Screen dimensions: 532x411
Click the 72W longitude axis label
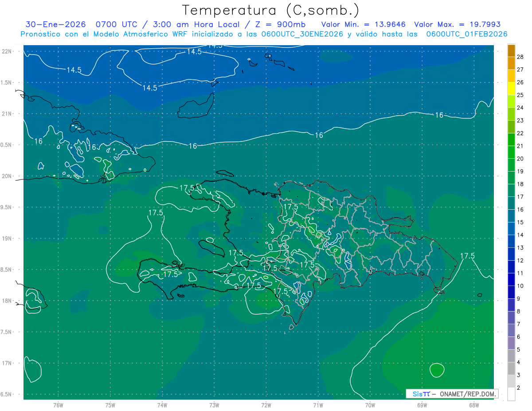coord(266,405)
